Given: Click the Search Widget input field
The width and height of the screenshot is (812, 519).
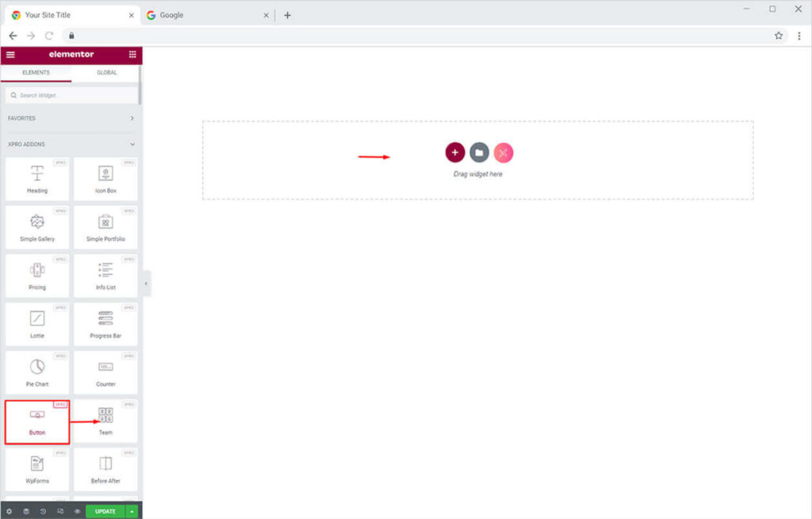Looking at the screenshot, I should (x=71, y=95).
